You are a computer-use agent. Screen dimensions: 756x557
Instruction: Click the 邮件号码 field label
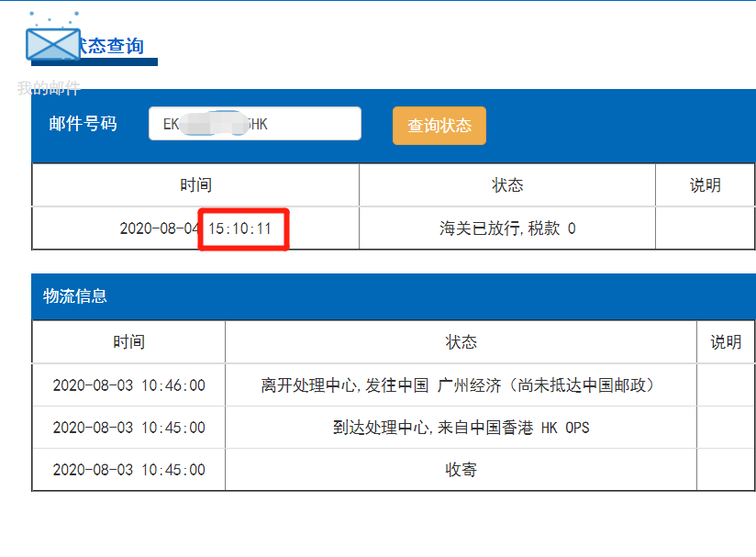(81, 123)
